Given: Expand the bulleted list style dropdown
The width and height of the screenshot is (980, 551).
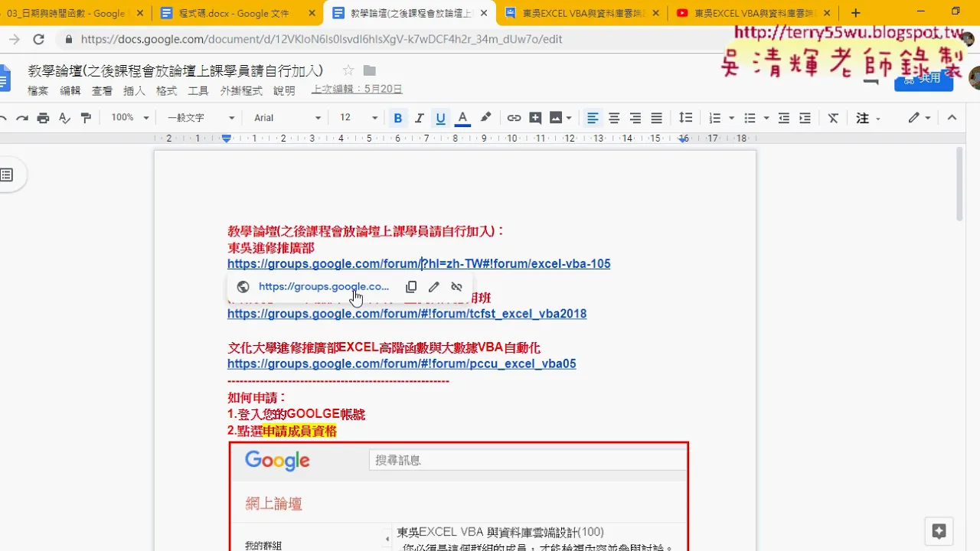Looking at the screenshot, I should point(766,118).
